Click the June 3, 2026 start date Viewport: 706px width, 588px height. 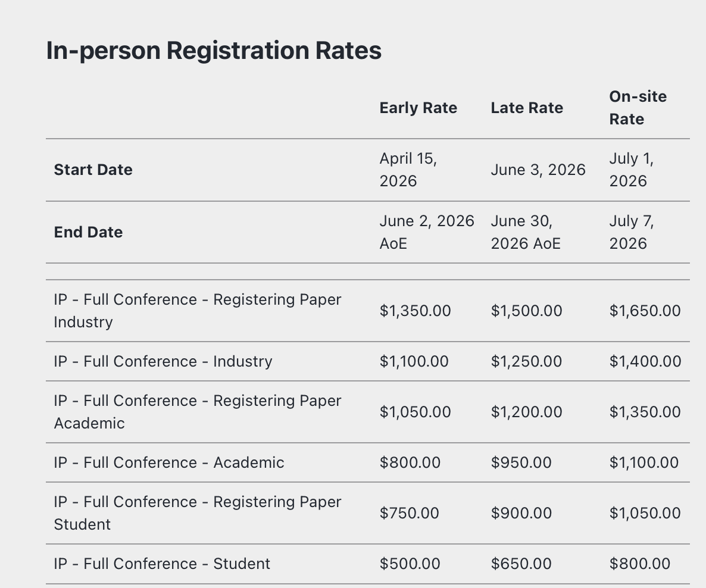tap(538, 170)
